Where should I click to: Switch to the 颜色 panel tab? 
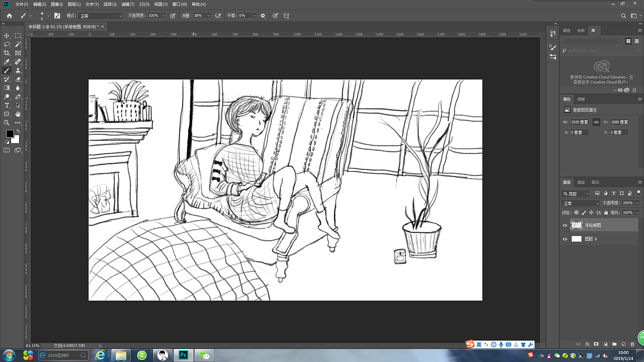coord(567,30)
